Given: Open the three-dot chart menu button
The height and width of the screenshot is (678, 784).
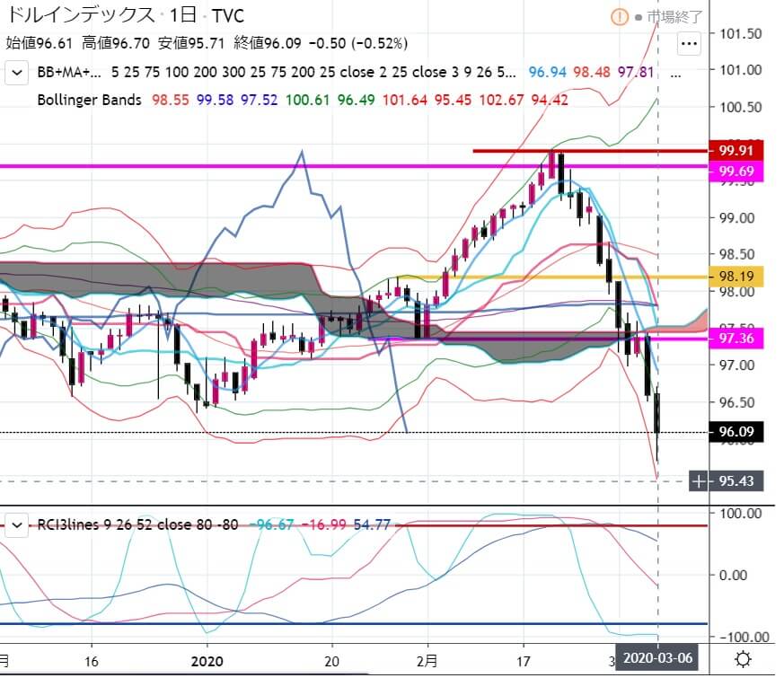Looking at the screenshot, I should [689, 44].
